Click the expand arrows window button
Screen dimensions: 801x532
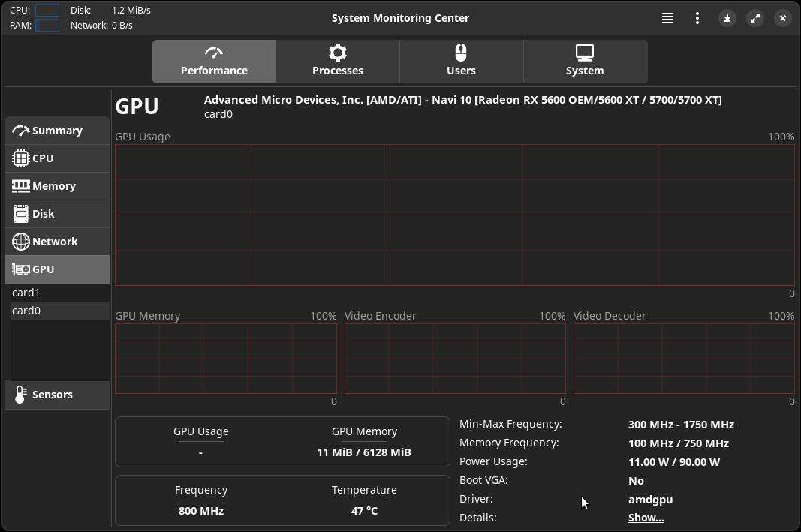click(755, 18)
